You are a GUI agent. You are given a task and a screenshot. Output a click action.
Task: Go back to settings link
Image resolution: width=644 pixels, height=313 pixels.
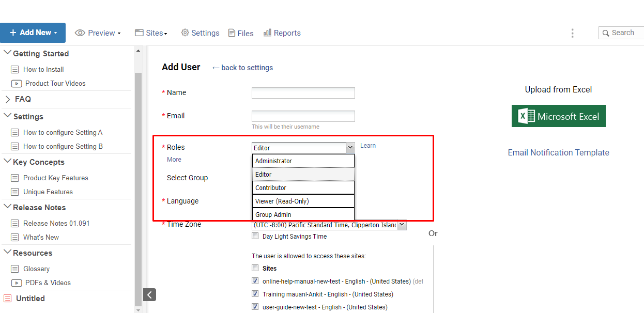pos(242,68)
